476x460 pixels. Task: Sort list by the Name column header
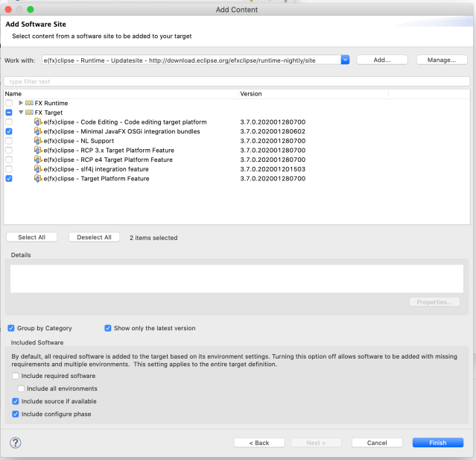[119, 94]
